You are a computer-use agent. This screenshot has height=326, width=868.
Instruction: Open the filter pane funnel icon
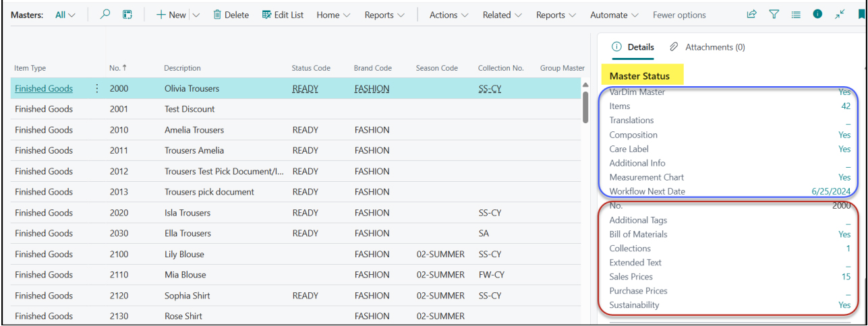point(774,14)
